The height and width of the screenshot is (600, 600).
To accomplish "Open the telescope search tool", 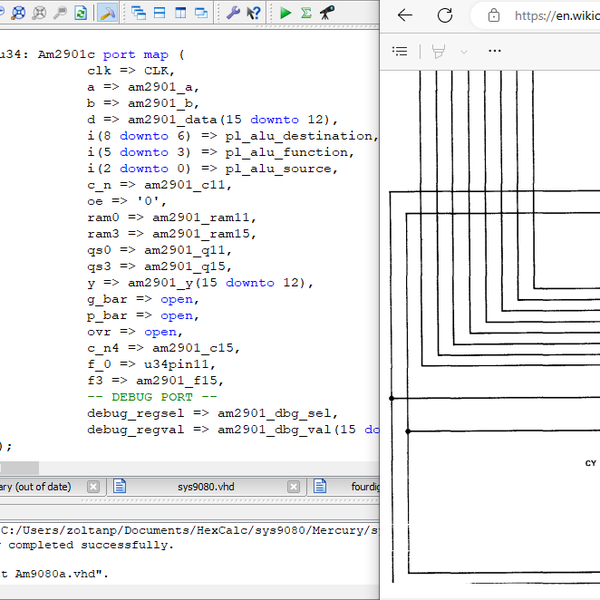I will tap(327, 14).
